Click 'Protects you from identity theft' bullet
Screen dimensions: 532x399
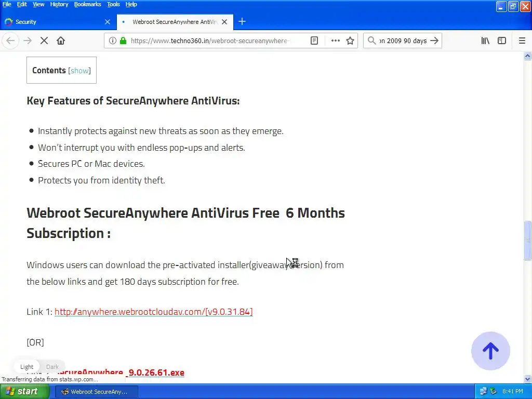pyautogui.click(x=101, y=180)
